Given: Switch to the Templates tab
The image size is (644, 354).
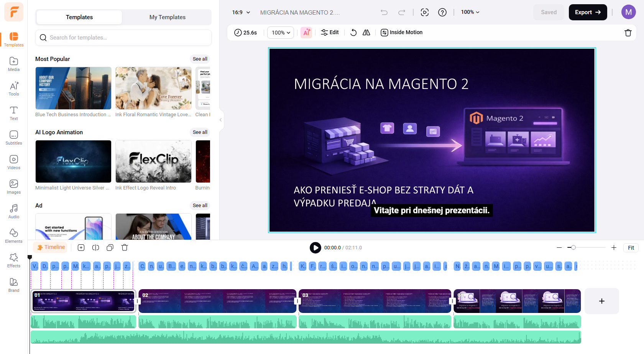Looking at the screenshot, I should [79, 17].
